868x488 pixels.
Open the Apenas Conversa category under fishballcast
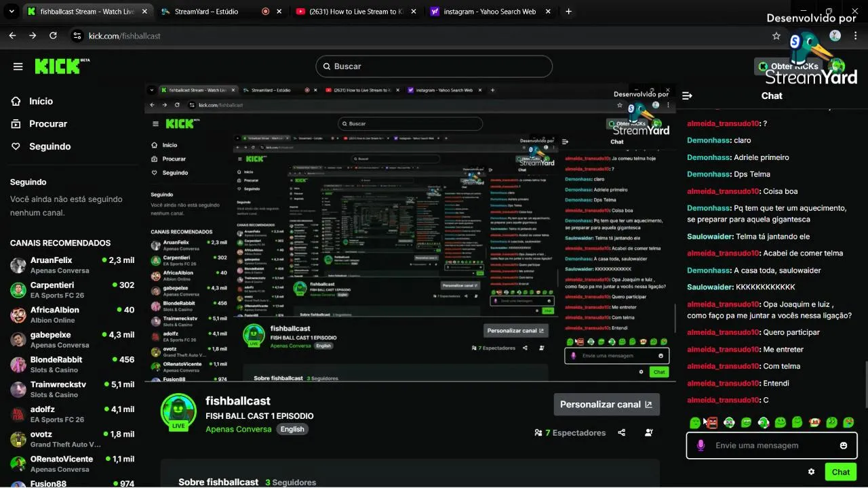click(x=239, y=429)
